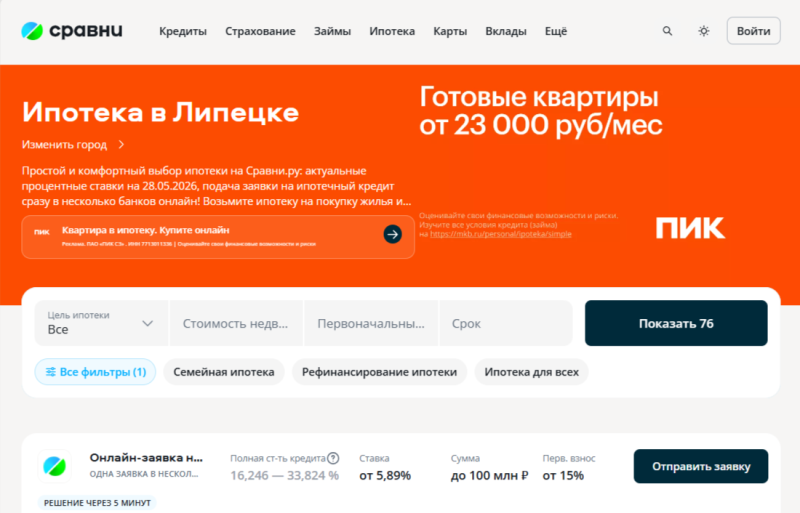Click the Готовые квартиры banner headline
Screen dimensions: 800x513
pyautogui.click(x=540, y=111)
